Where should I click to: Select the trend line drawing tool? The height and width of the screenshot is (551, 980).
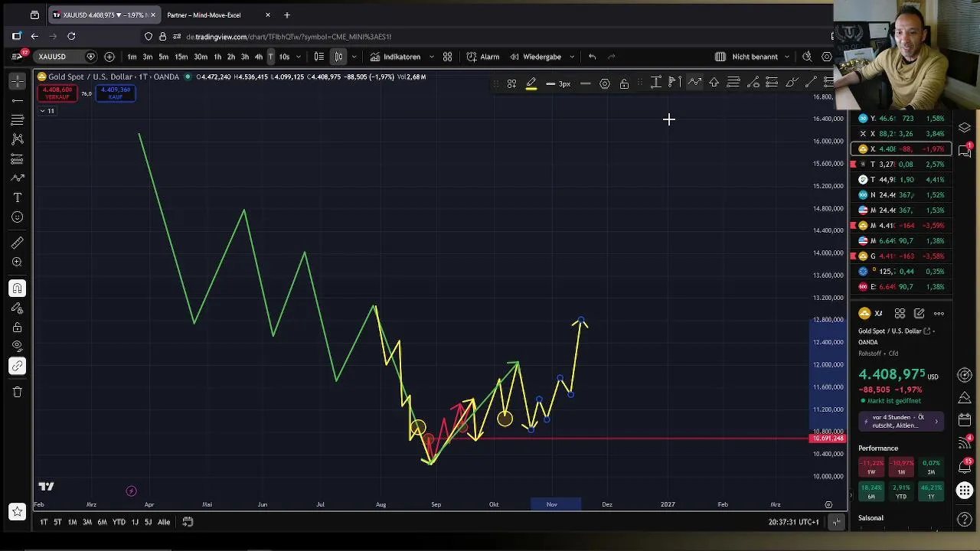coord(17,100)
